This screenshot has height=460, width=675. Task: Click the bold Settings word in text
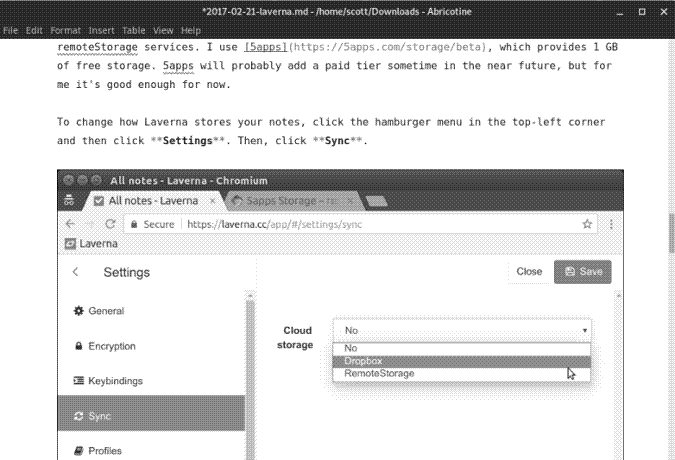click(188, 141)
